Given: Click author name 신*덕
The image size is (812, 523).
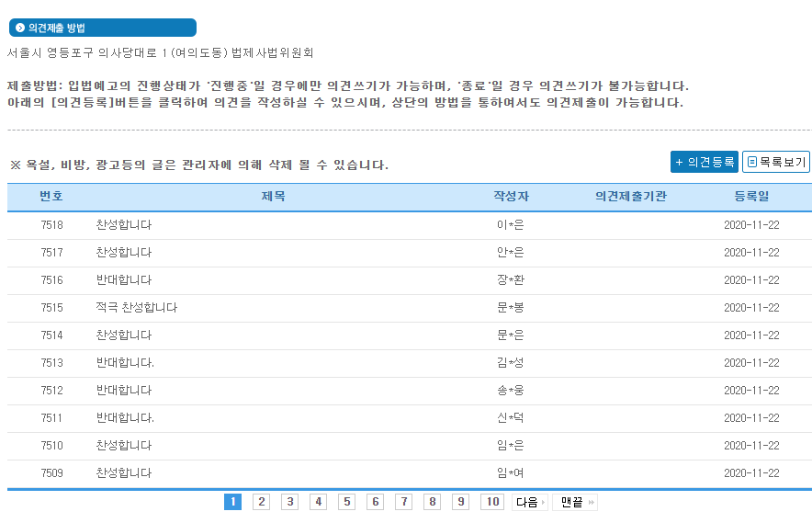Looking at the screenshot, I should point(511,418).
